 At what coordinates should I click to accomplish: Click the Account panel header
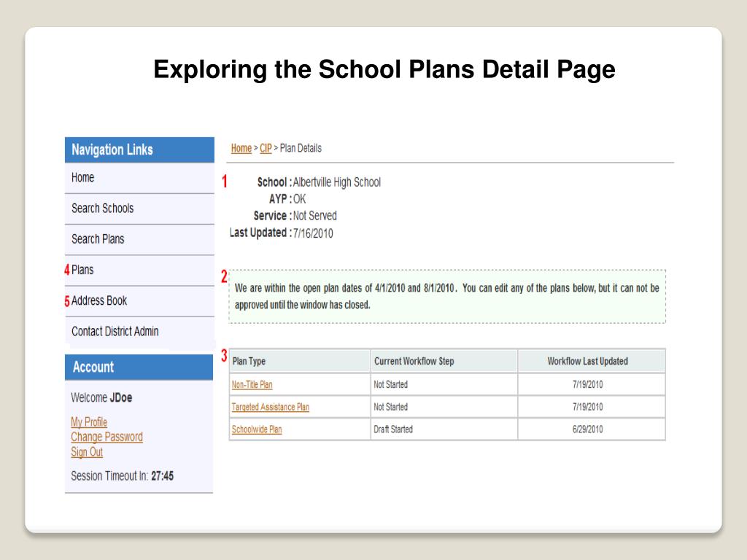tap(139, 367)
